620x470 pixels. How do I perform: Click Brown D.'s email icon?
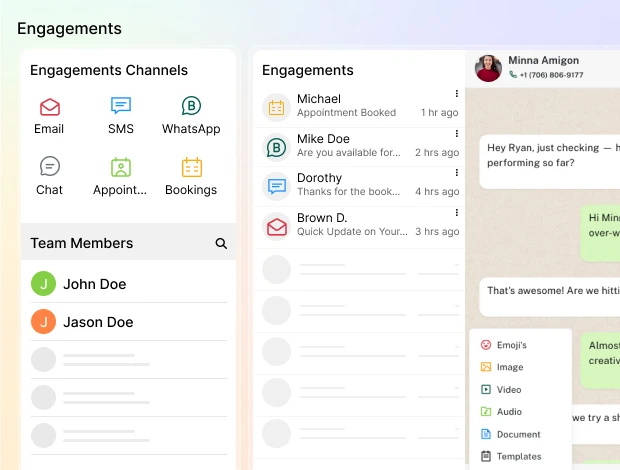click(x=276, y=227)
